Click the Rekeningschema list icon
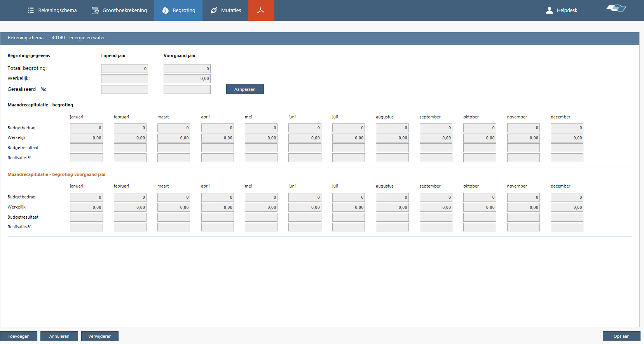Image resolution: width=644 pixels, height=344 pixels. (x=31, y=10)
